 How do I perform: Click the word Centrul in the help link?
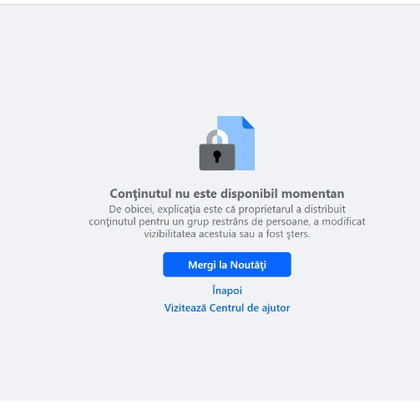[x=227, y=308]
